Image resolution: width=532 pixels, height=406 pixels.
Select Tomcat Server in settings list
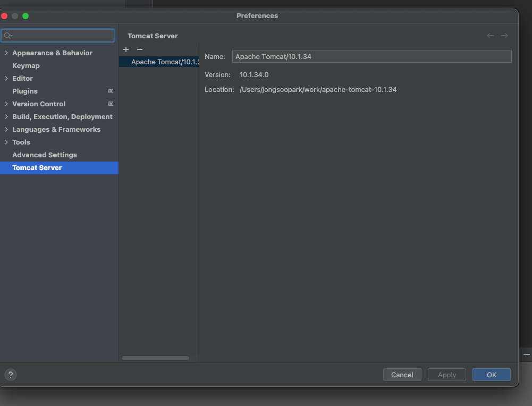coord(59,168)
